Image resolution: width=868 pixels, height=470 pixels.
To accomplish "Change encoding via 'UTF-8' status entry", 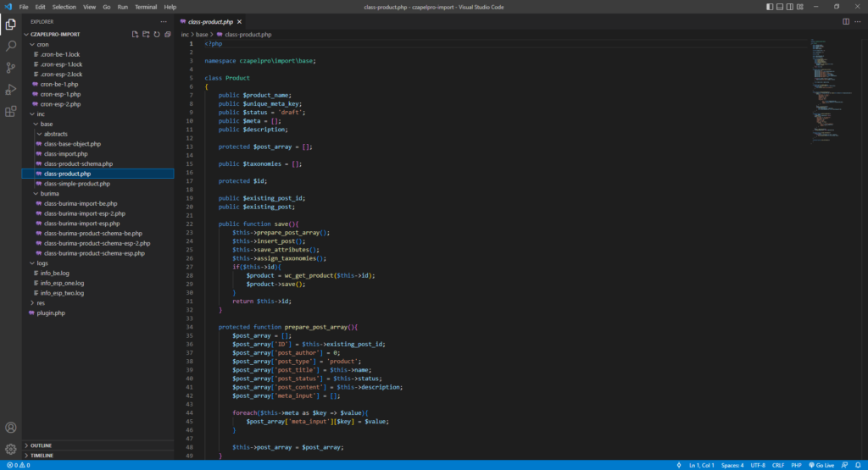I will tap(758, 465).
